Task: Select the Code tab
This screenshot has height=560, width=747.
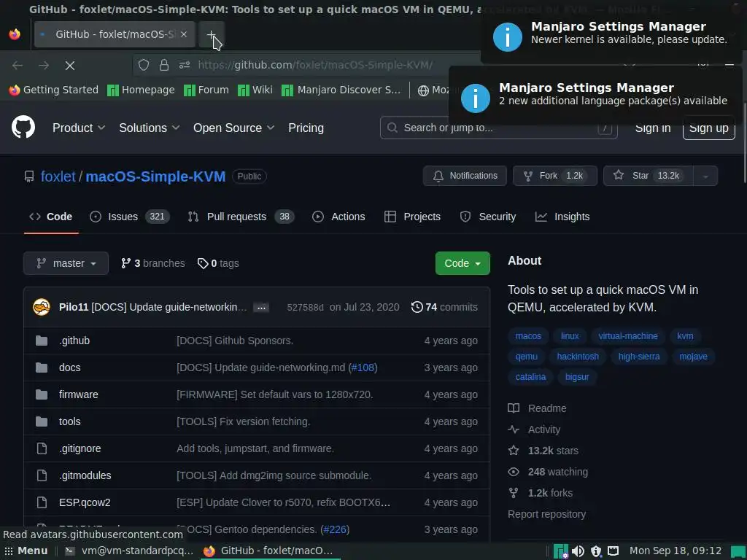Action: [x=51, y=217]
